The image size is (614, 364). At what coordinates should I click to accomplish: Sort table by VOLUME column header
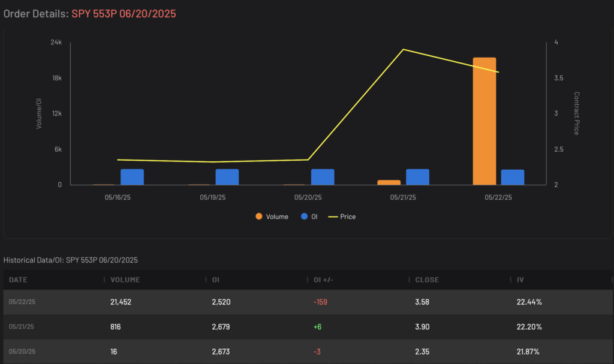coord(125,280)
